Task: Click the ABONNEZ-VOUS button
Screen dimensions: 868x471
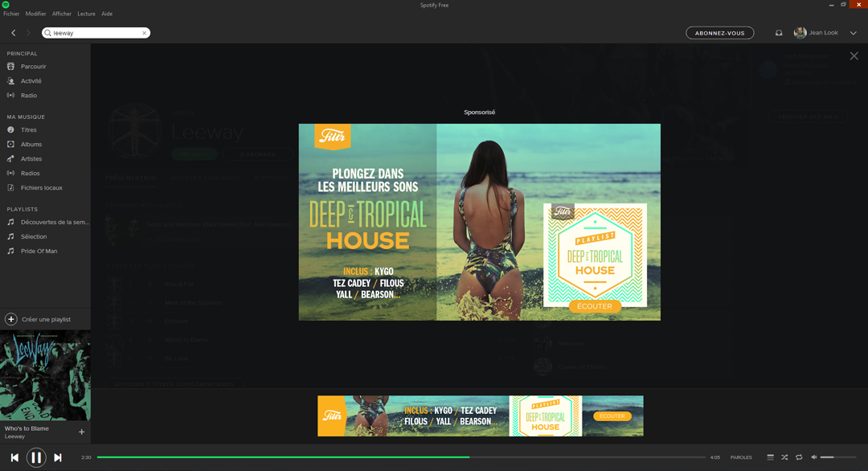Action: tap(719, 33)
